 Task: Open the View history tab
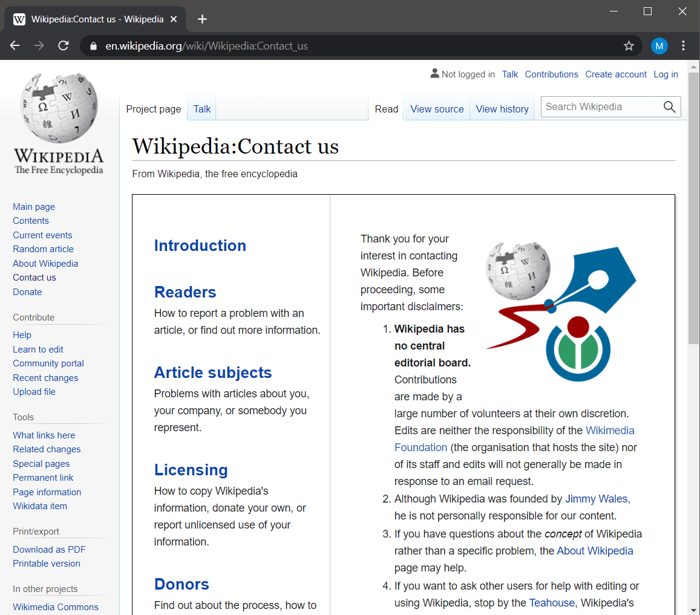(x=502, y=109)
